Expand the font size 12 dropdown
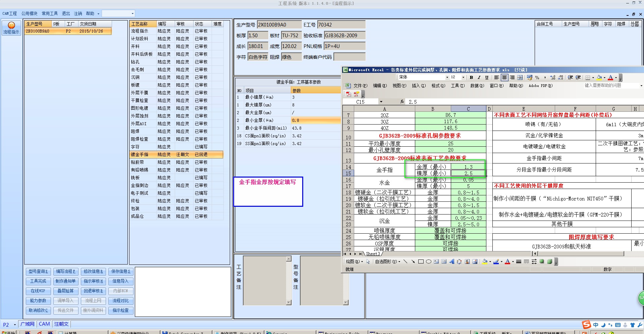Screen dimensions: 644x334 point(463,78)
